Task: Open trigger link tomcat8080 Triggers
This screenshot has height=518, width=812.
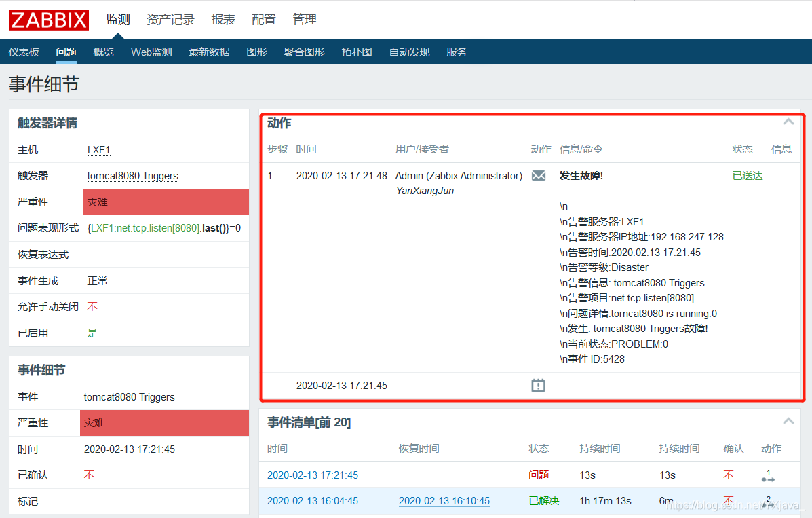Action: (x=132, y=176)
